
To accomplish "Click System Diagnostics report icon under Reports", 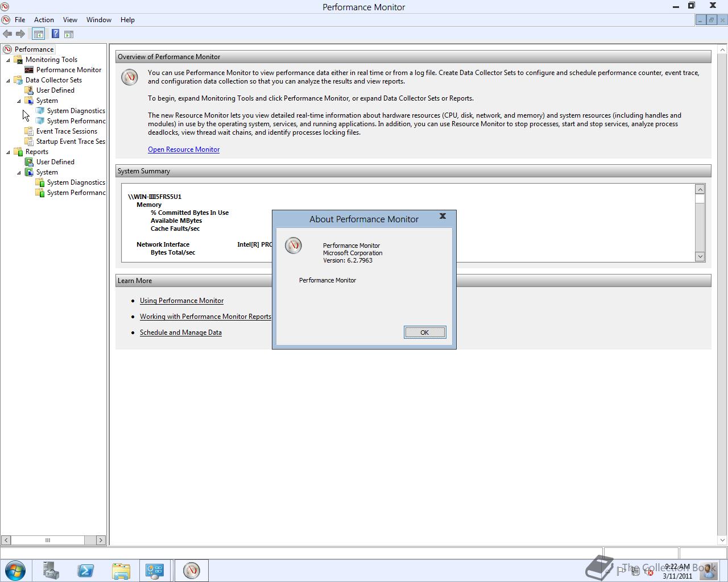I will pos(40,182).
